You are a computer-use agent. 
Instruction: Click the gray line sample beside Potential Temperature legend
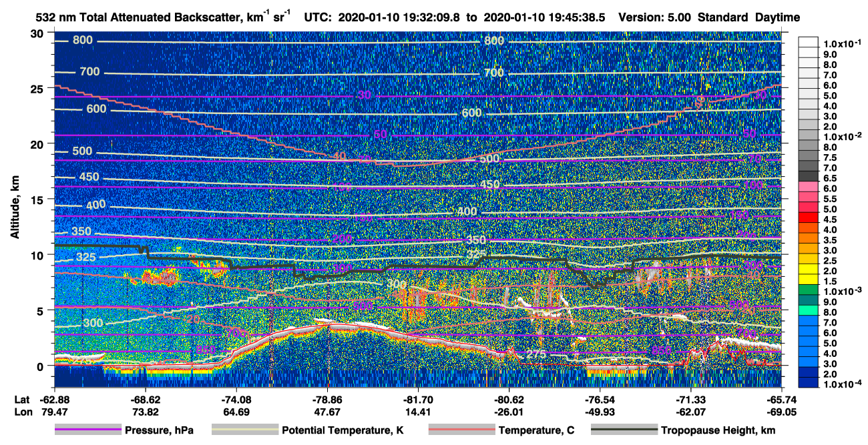click(x=245, y=430)
